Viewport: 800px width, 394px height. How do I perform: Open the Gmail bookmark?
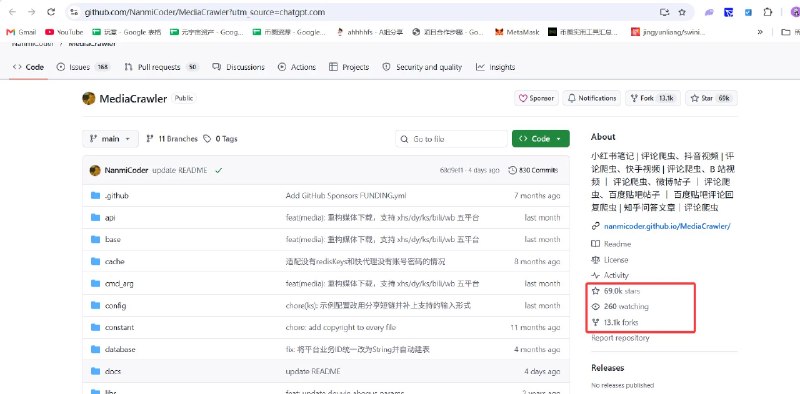(x=21, y=32)
